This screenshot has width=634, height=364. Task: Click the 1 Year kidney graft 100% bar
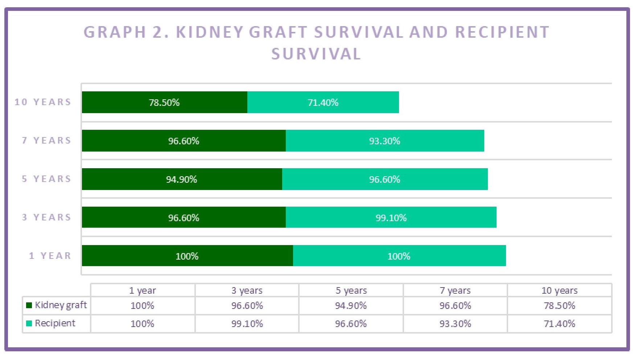(x=187, y=256)
